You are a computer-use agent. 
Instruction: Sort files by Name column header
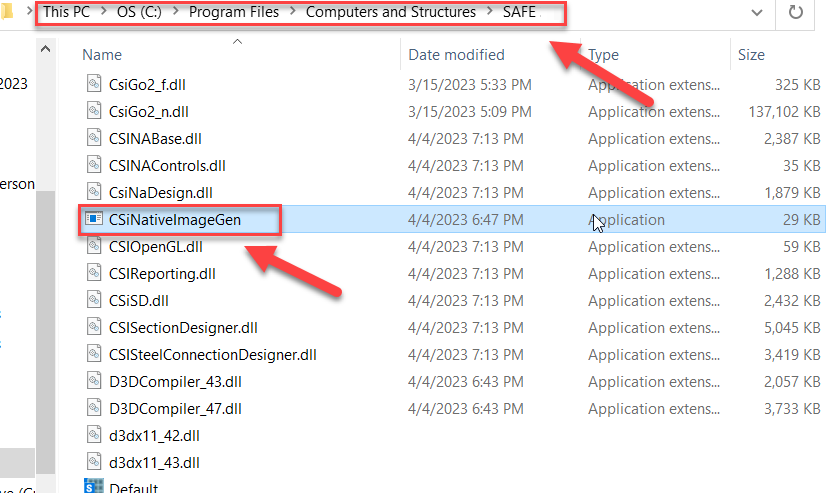coord(102,55)
